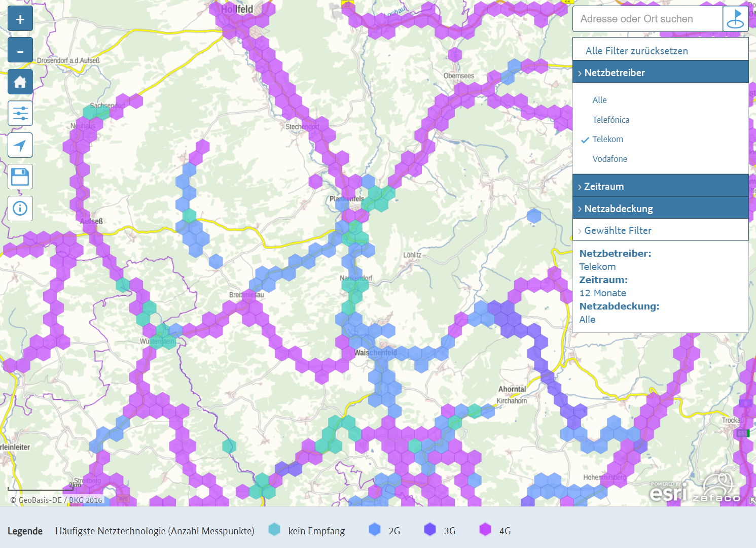The height and width of the screenshot is (548, 756).
Task: Click the Obernsees map label
Action: [459, 76]
